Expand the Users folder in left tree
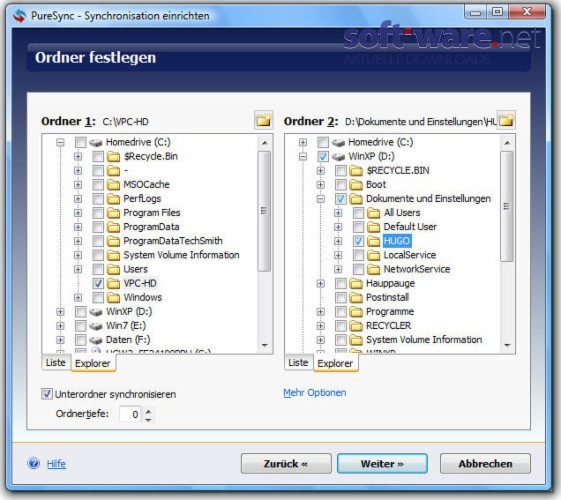 (78, 269)
